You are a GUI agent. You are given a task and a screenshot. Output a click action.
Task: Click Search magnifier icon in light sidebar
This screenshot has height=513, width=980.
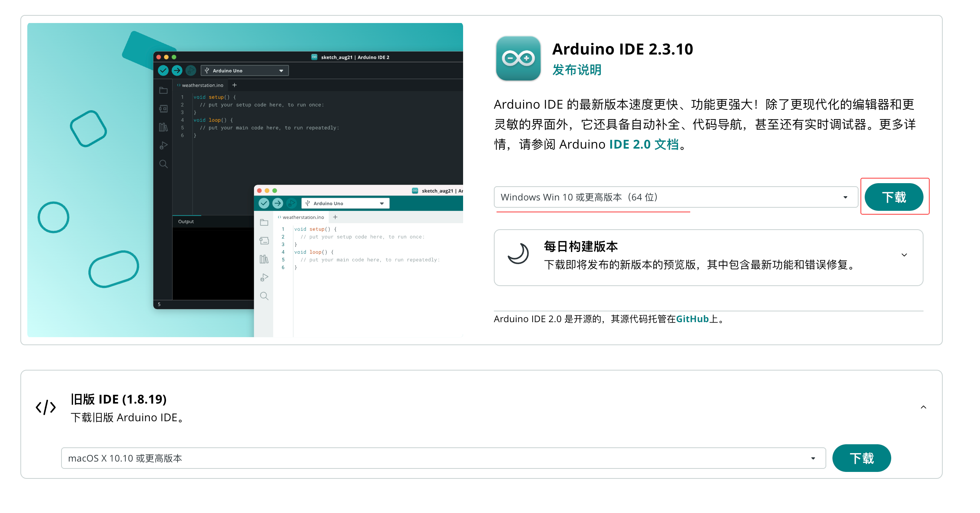coord(264,296)
